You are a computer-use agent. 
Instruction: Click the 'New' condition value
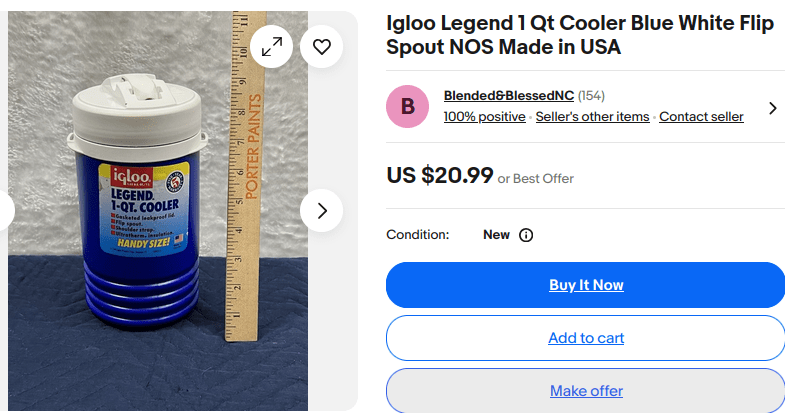click(496, 235)
